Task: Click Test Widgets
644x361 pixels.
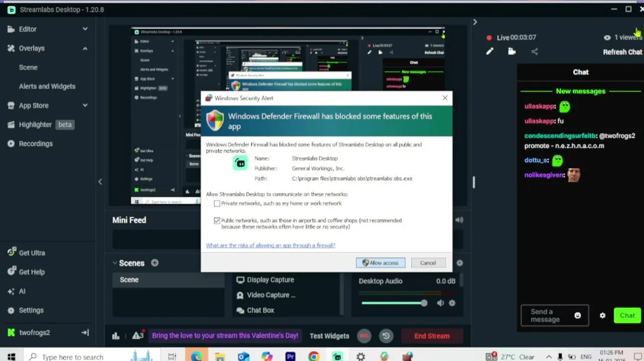Action: pyautogui.click(x=330, y=336)
